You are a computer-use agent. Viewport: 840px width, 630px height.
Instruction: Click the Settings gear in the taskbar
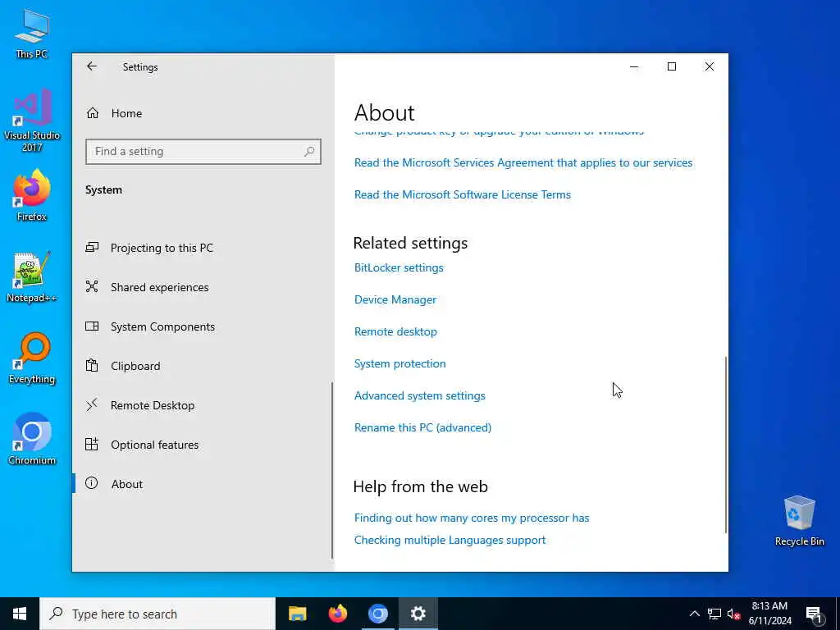click(418, 614)
